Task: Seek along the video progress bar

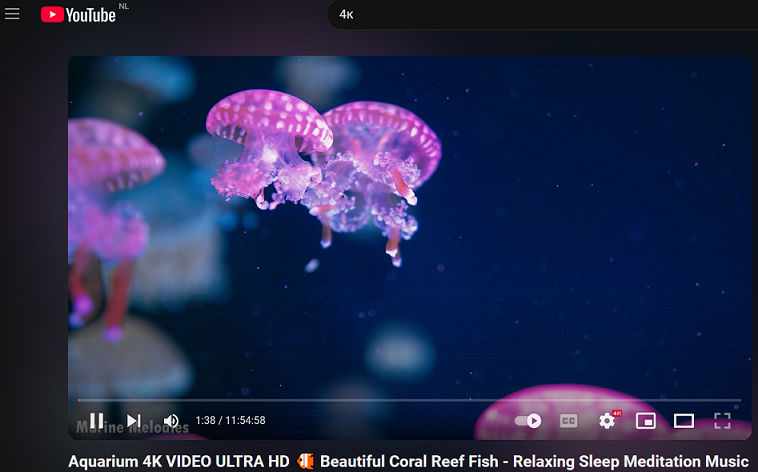Action: click(x=409, y=400)
